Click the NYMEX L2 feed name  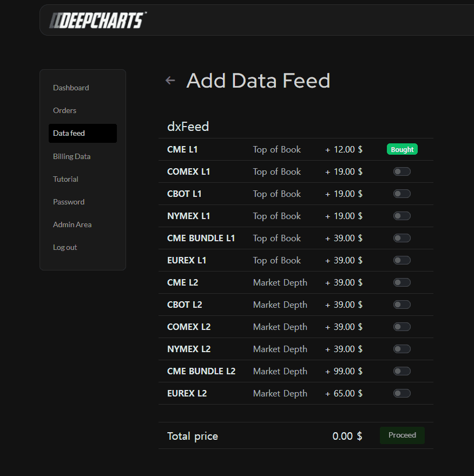pos(189,349)
